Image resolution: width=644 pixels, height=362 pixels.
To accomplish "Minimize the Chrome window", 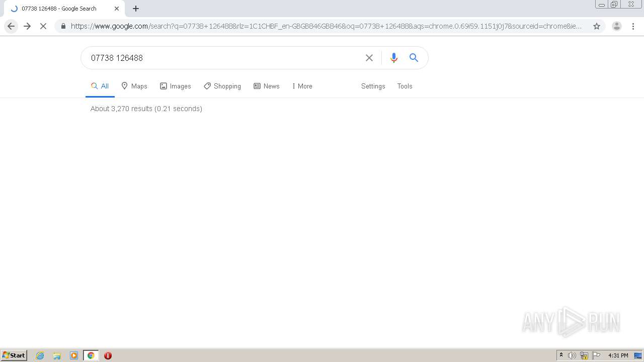I will (602, 5).
